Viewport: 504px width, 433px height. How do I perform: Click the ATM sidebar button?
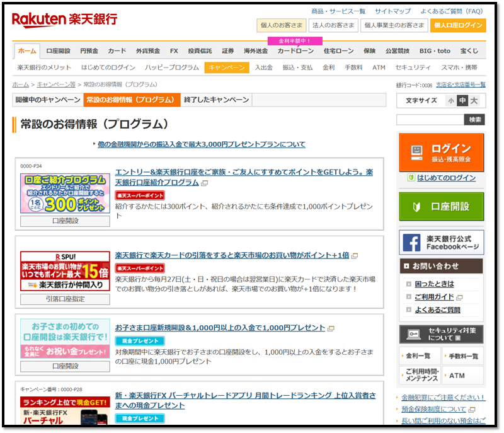(463, 376)
